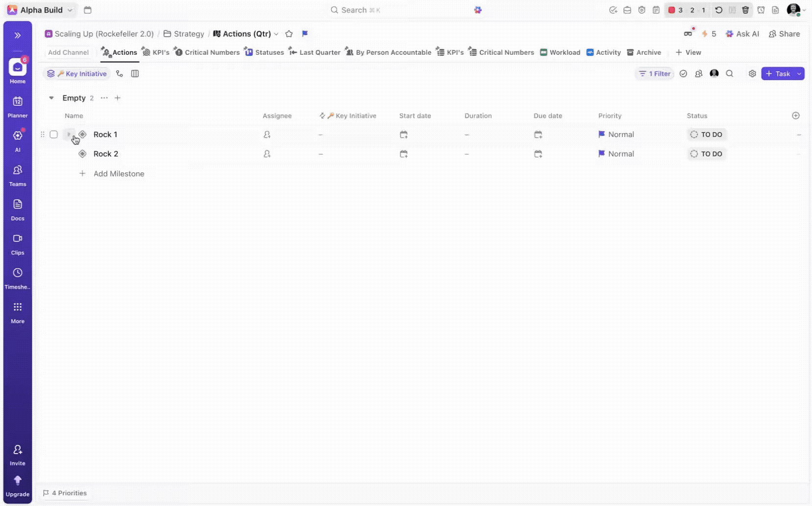This screenshot has width=812, height=506.
Task: Check the checkbox next to Rock 1
Action: 53,134
